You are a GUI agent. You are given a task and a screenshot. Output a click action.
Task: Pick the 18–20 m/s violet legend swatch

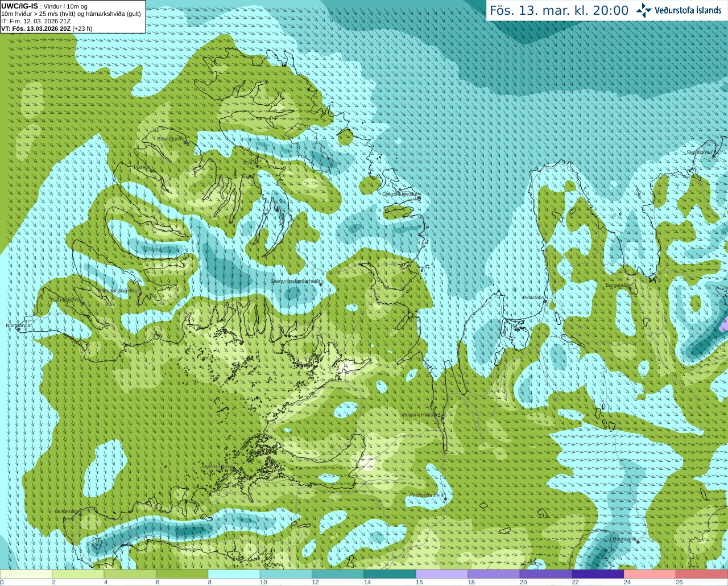pos(494,574)
